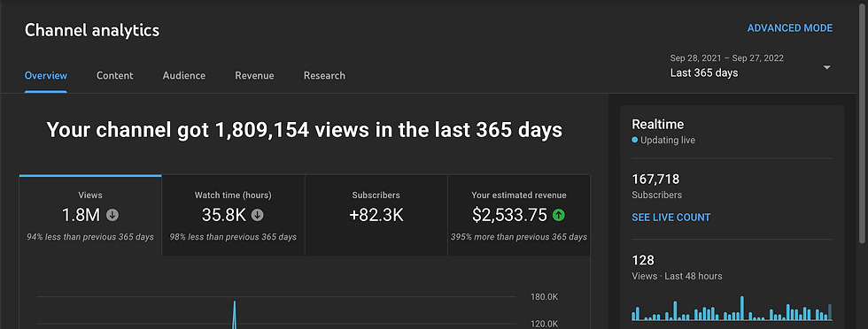Click SEE LIVE COUNT link
Image resolution: width=868 pixels, height=329 pixels.
pos(671,218)
